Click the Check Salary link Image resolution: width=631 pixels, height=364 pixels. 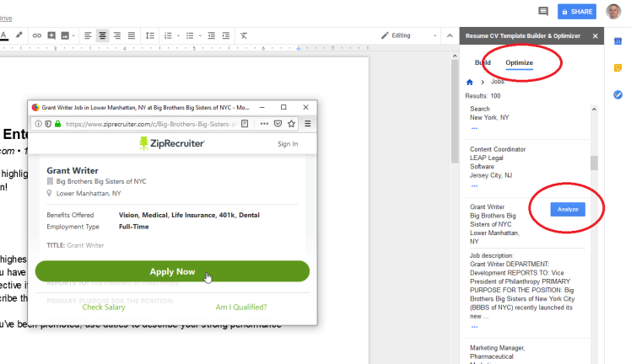pos(104,307)
